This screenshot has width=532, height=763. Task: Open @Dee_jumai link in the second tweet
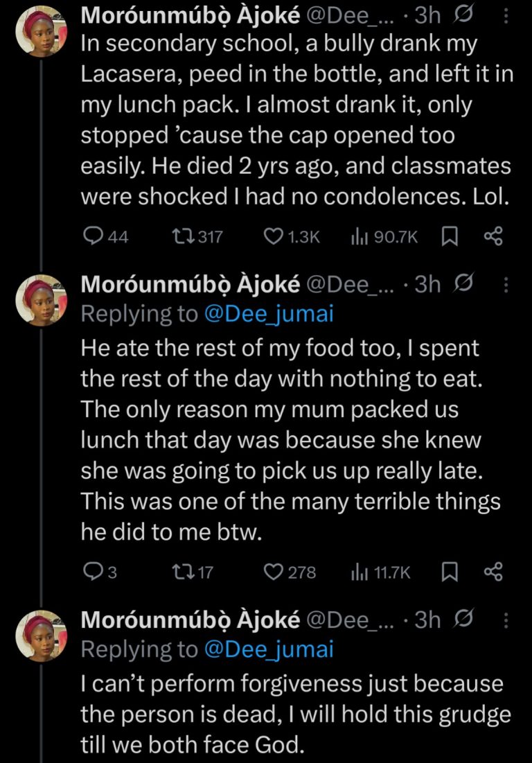click(268, 314)
